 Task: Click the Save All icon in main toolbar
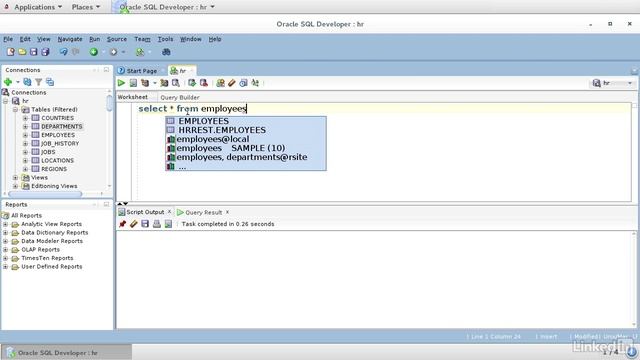tap(45, 52)
